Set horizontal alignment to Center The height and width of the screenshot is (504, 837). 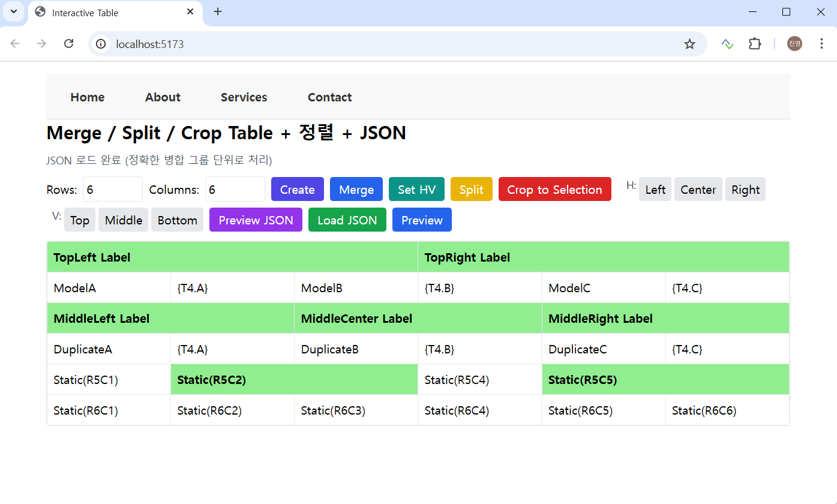(698, 190)
